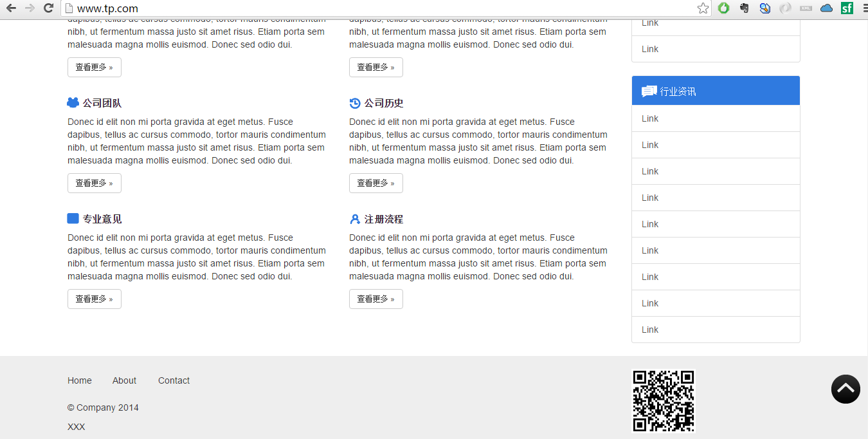
Task: Click the blue square icon beside 专业意见
Action: [x=73, y=218]
